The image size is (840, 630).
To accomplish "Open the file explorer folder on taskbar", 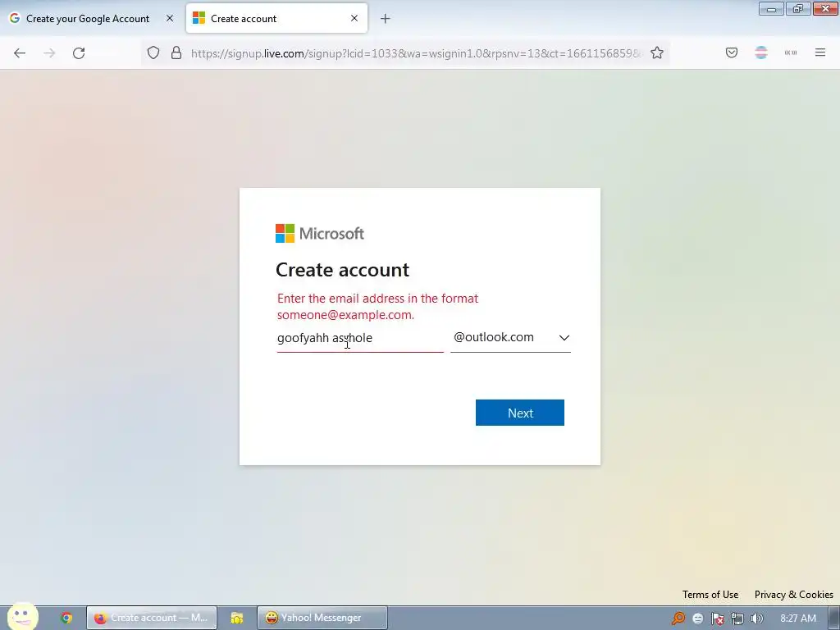I will coord(237,618).
